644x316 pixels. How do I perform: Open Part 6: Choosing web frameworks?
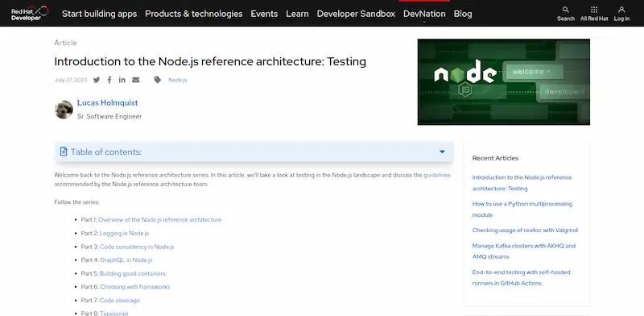coord(134,287)
